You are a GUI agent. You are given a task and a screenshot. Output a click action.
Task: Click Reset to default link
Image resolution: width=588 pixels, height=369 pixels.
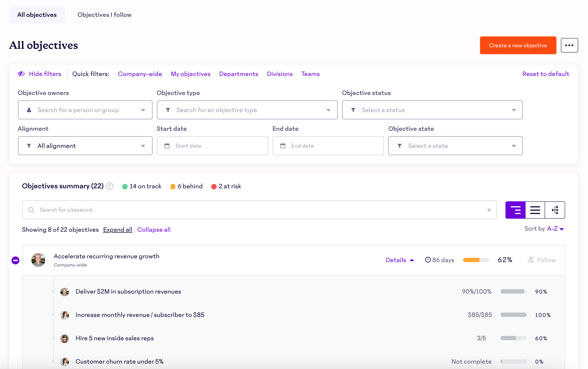coord(545,74)
